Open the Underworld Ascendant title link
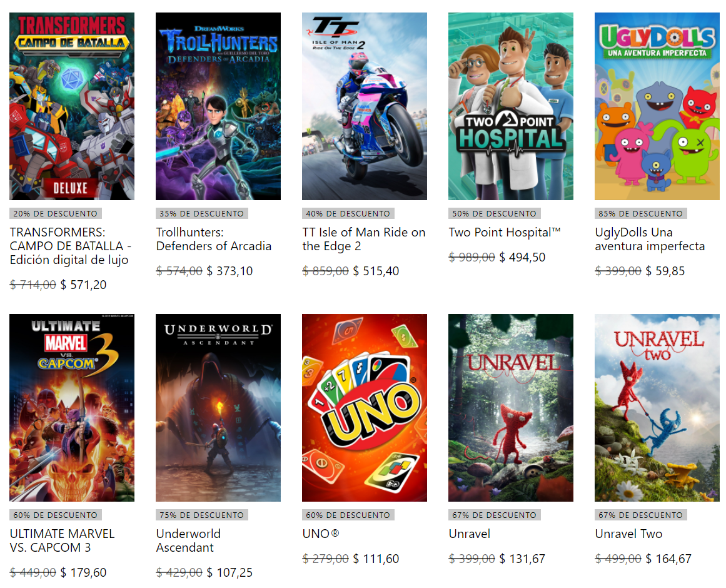This screenshot has height=588, width=726. (188, 541)
